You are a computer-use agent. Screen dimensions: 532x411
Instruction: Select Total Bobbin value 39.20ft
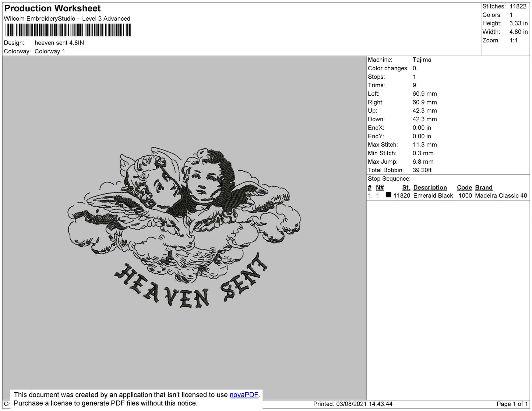point(422,170)
